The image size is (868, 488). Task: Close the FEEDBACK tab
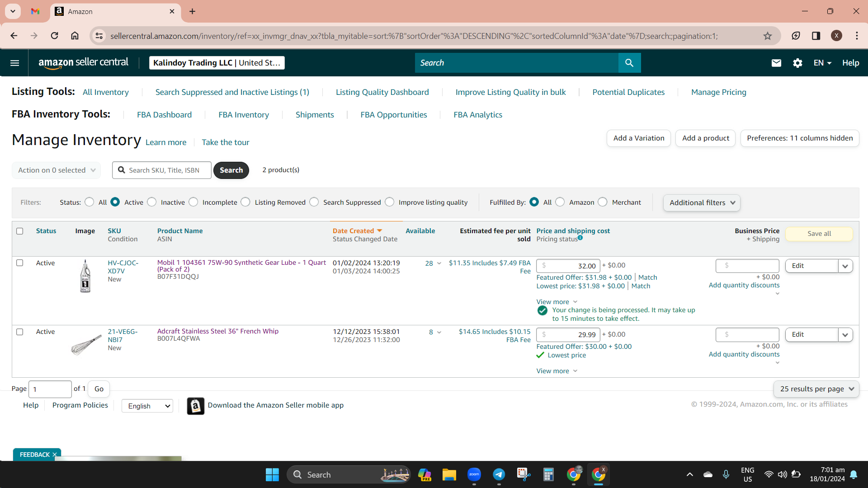[x=55, y=455]
